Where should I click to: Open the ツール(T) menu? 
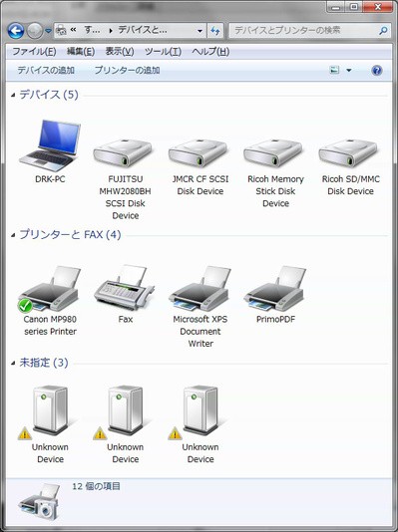click(x=163, y=52)
